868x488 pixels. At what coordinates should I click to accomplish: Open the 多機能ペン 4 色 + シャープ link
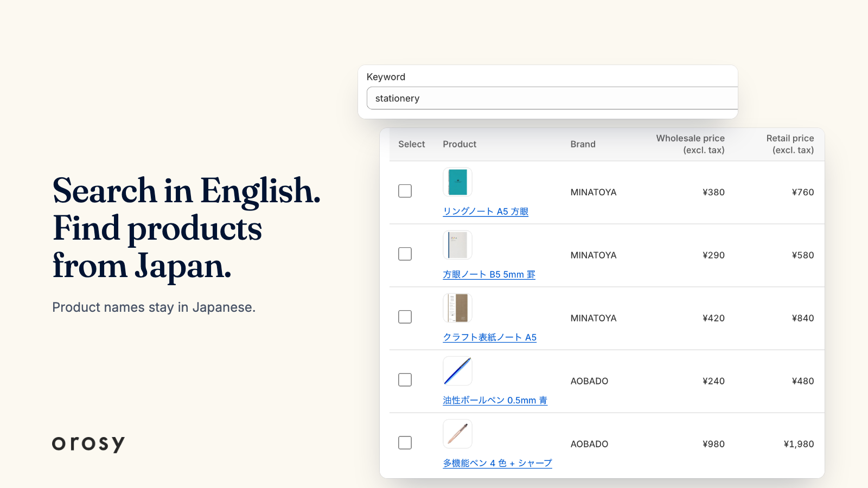coord(497,463)
